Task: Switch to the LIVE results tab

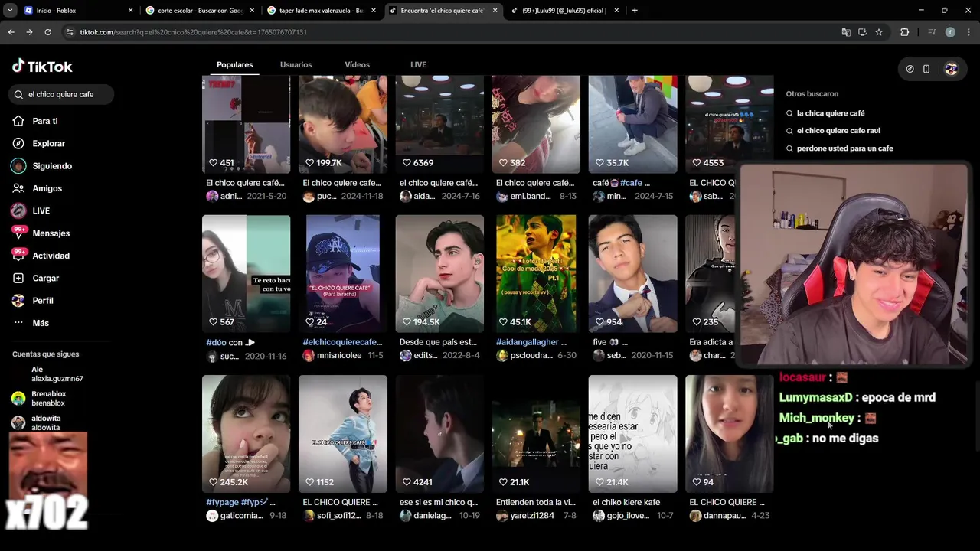Action: (418, 64)
